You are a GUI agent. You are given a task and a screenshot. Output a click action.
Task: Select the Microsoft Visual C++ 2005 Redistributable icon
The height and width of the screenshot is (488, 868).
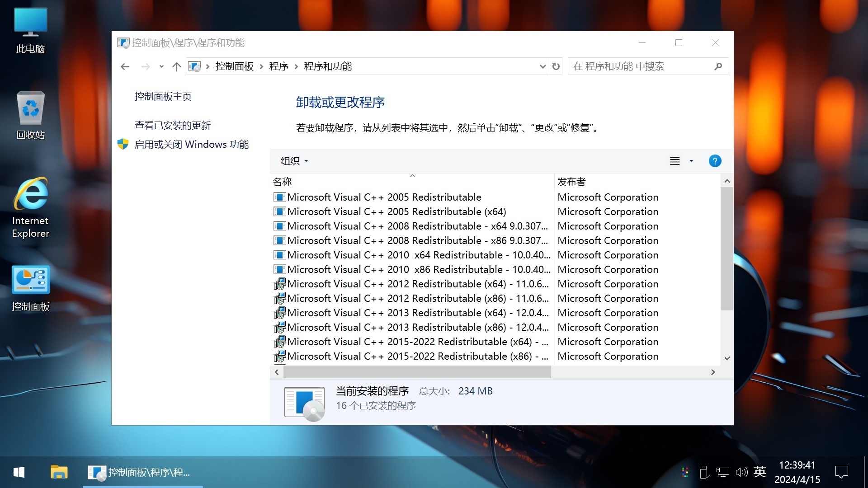[x=279, y=197]
